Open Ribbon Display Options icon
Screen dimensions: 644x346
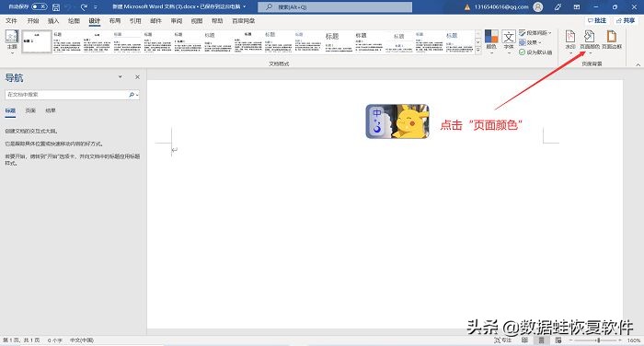(x=577, y=7)
